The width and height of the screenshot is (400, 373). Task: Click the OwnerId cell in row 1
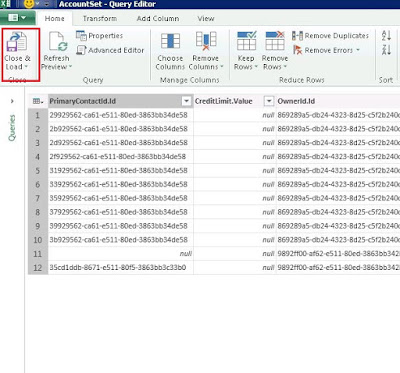[338, 115]
